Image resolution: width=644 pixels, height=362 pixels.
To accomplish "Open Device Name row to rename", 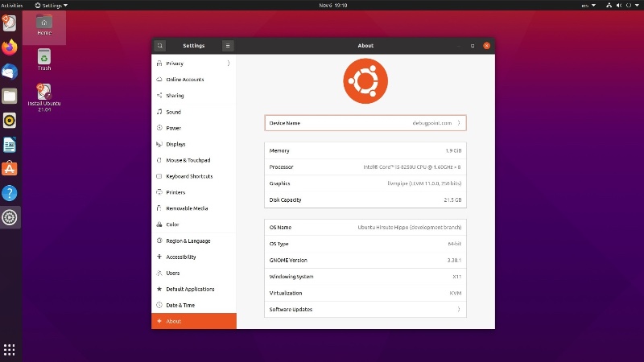I will [365, 123].
